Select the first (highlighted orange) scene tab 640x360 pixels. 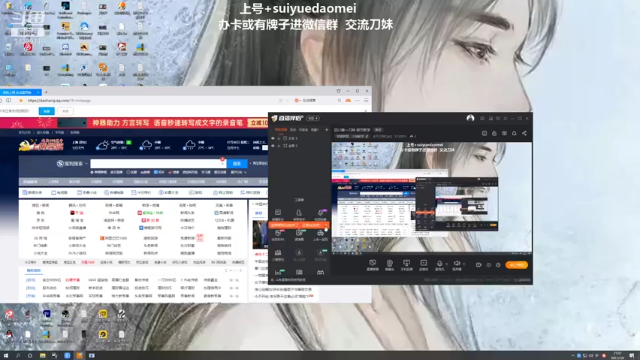280,130
